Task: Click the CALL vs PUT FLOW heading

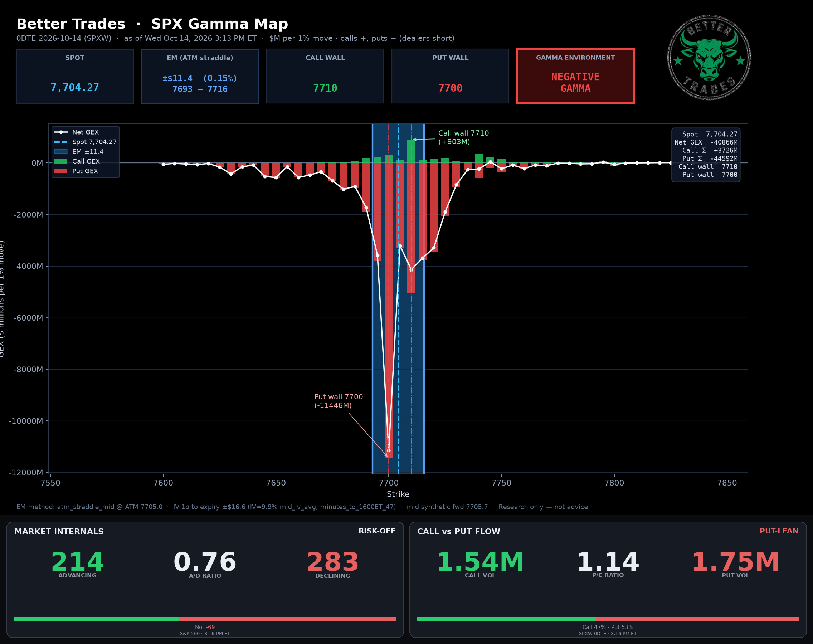Action: click(x=458, y=531)
